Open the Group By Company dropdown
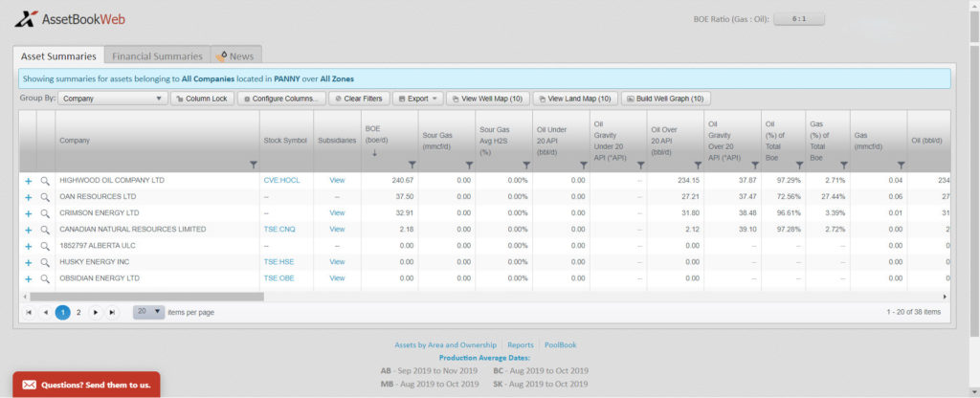The image size is (980, 398). [114, 99]
